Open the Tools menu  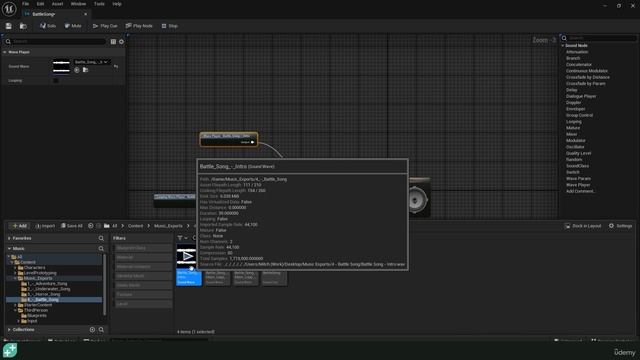pos(99,4)
